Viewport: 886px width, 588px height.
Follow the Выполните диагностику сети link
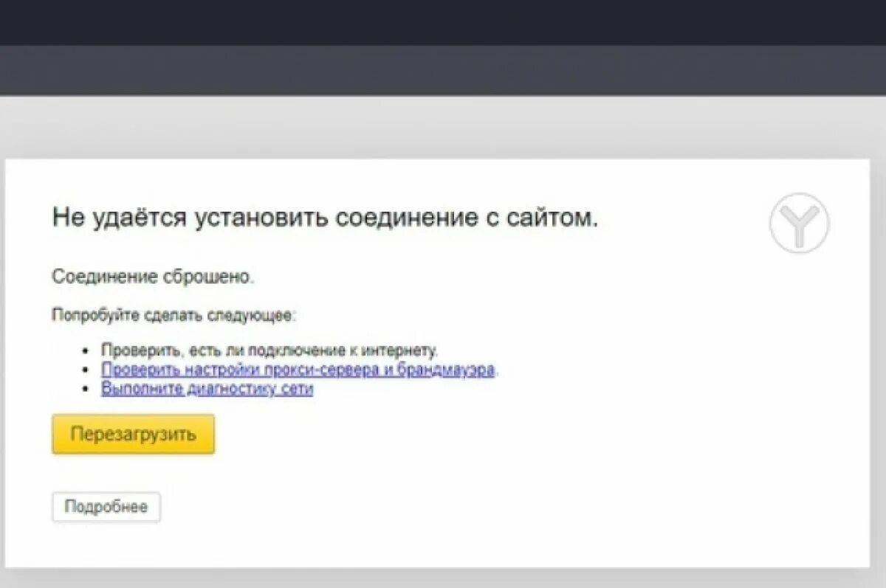(209, 388)
